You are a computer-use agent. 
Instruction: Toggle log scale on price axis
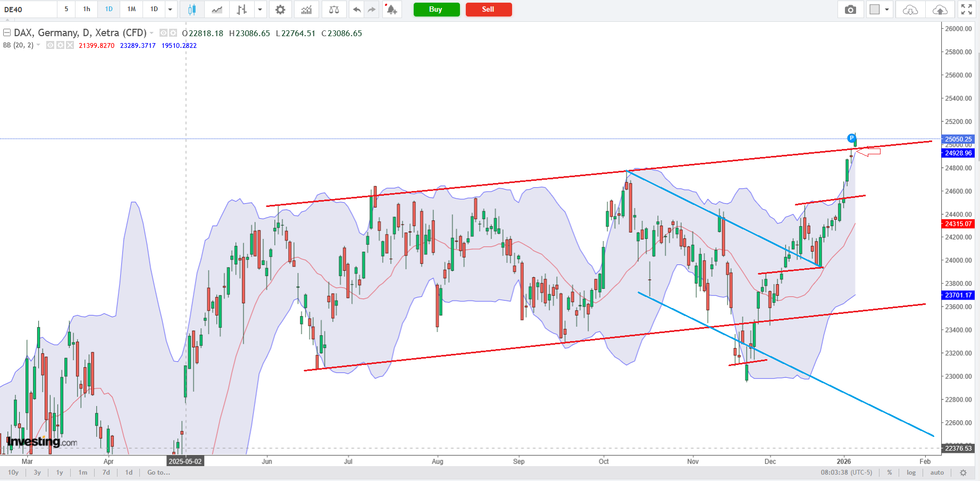pyautogui.click(x=911, y=472)
